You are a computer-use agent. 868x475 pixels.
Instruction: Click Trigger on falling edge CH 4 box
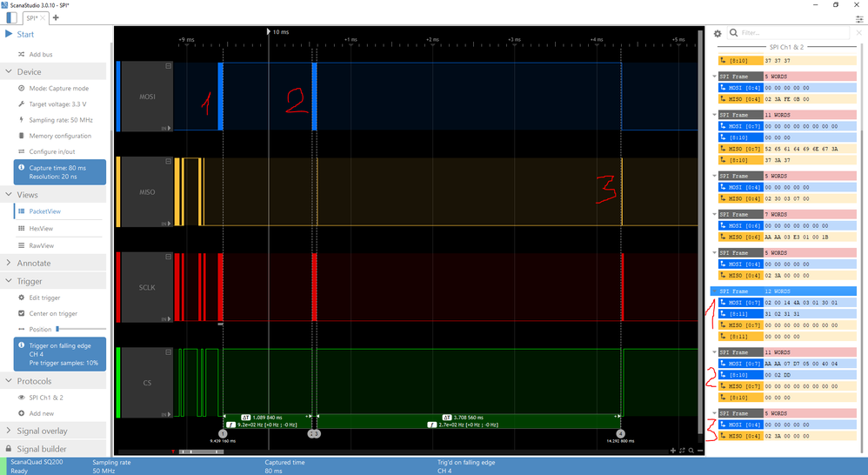coord(60,354)
